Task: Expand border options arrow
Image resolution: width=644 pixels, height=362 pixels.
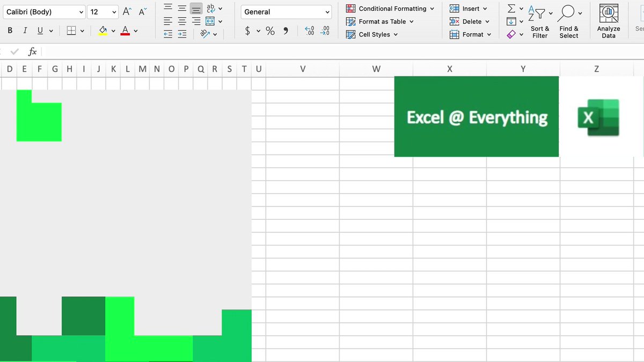Action: tap(82, 31)
